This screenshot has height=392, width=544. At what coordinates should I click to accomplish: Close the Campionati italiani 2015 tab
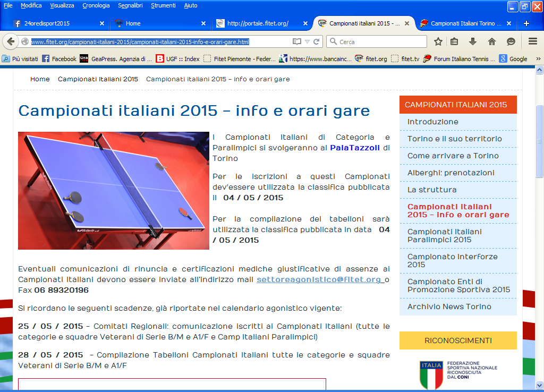pos(407,23)
